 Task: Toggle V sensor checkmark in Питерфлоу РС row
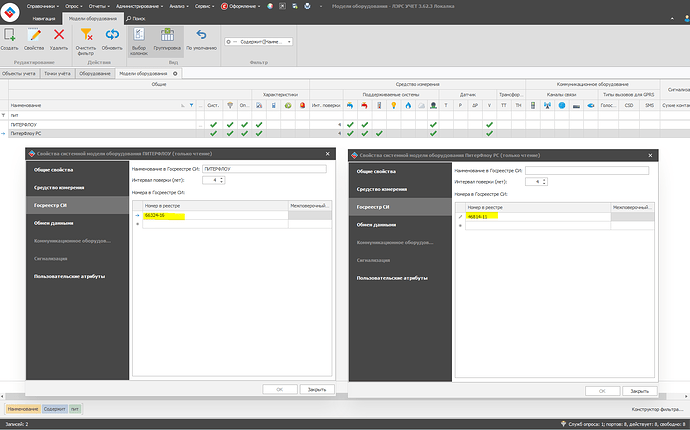click(489, 133)
